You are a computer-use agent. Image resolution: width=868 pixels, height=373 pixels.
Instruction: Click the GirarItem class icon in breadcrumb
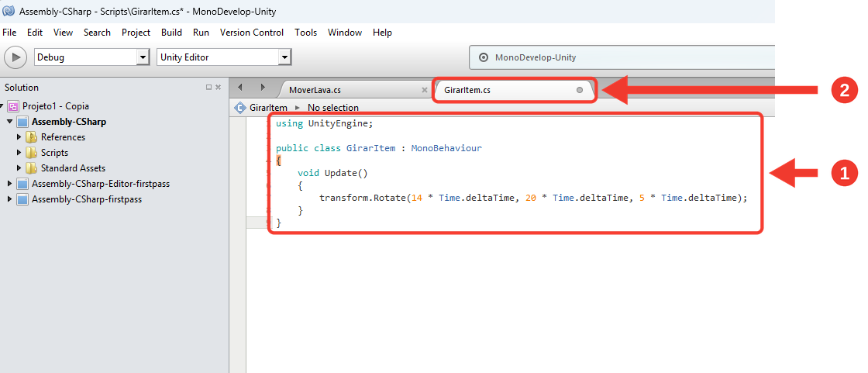pos(240,108)
